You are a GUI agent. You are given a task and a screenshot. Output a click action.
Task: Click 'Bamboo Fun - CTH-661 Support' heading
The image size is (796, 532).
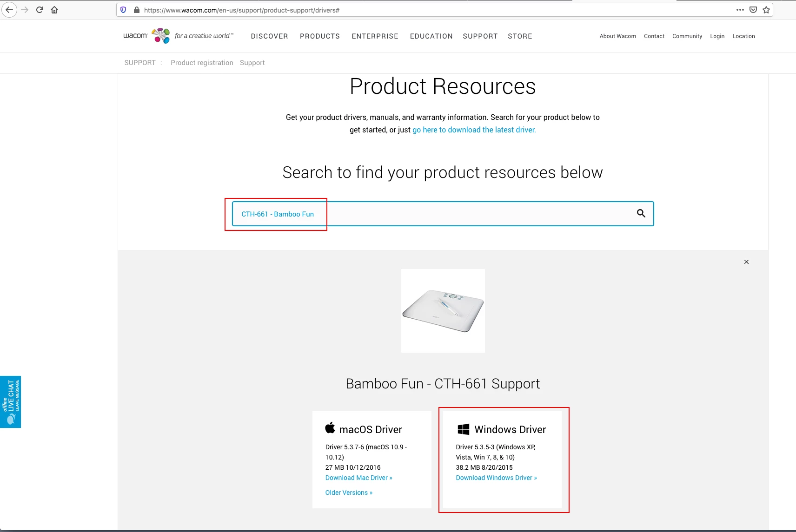443,384
